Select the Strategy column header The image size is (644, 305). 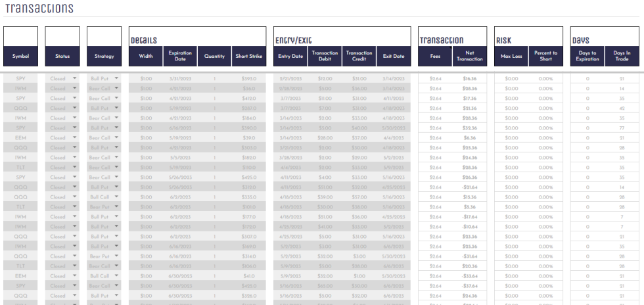tap(104, 57)
